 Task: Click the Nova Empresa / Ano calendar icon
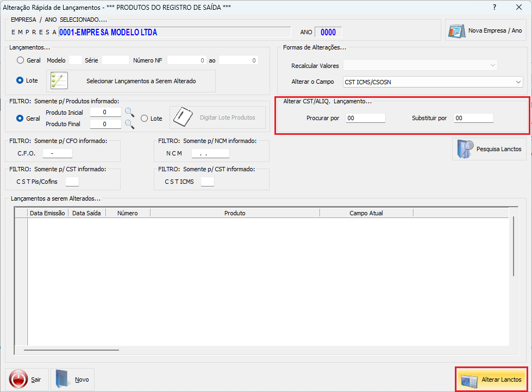(x=456, y=31)
